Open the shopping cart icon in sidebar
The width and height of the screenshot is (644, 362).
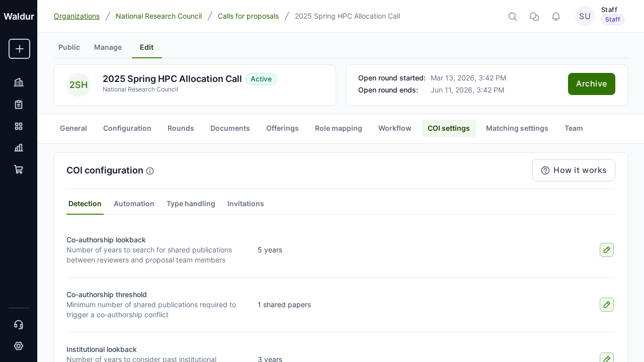pyautogui.click(x=19, y=169)
